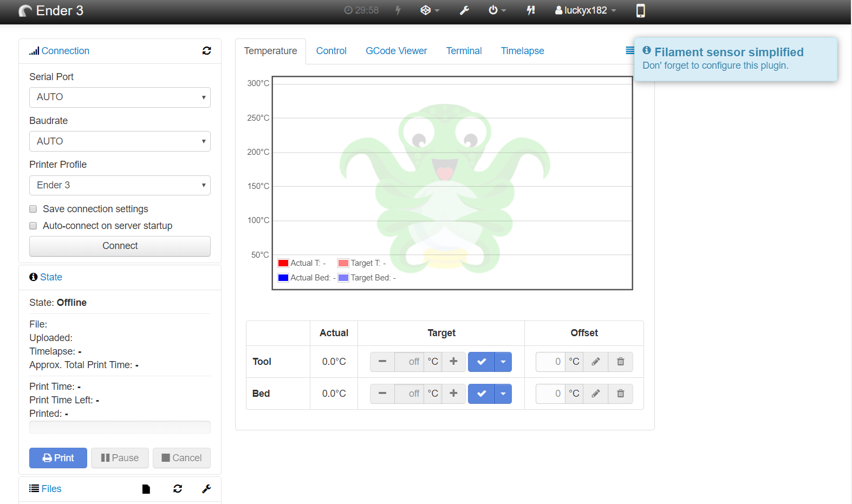
Task: Click the Bed actual 0.0°C value
Action: click(334, 394)
